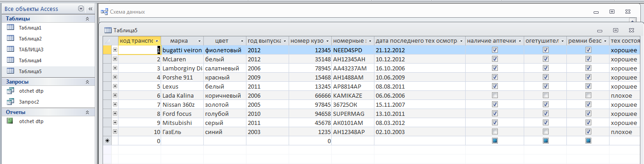Viewport: 644px width, 164px height.
Task: Expand subdatasheet plus for McLaren row
Action: point(115,59)
